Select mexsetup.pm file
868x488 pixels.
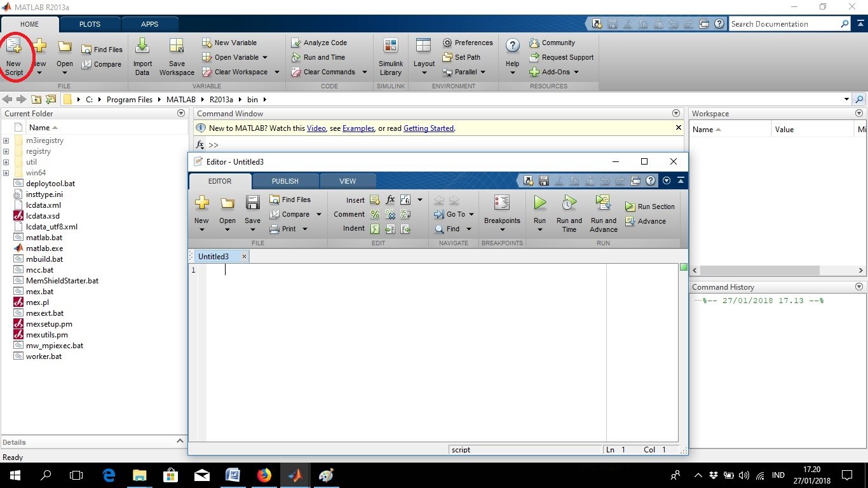[x=49, y=324]
